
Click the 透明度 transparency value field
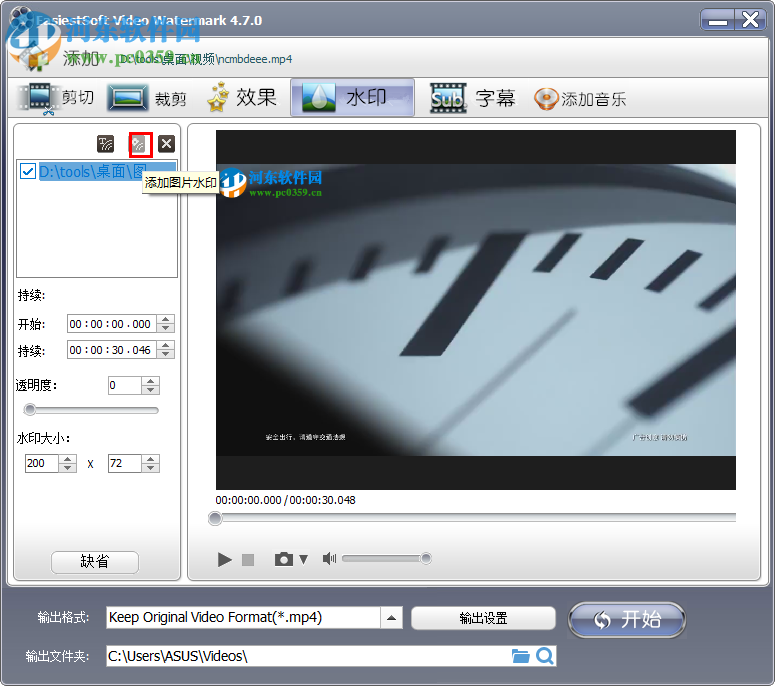125,386
